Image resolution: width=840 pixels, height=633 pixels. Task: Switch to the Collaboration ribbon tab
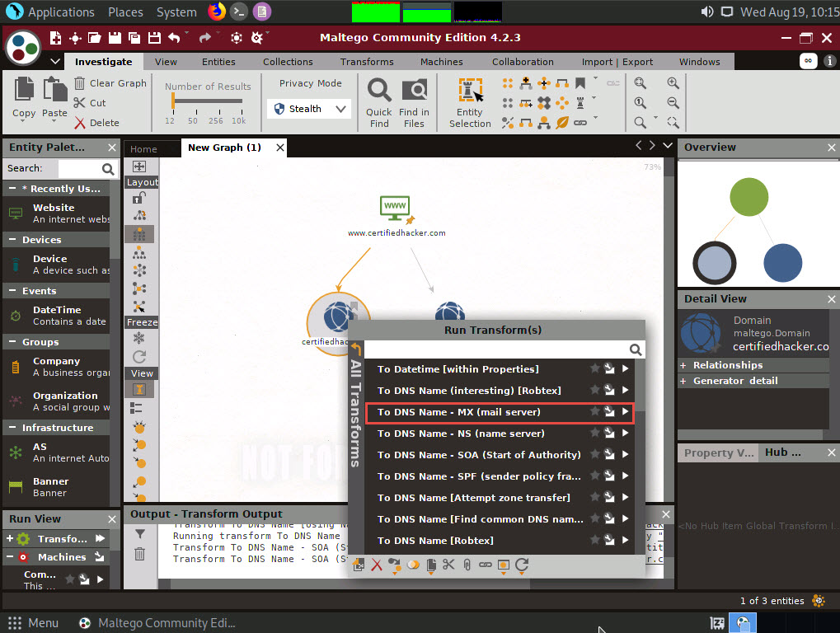(x=523, y=62)
